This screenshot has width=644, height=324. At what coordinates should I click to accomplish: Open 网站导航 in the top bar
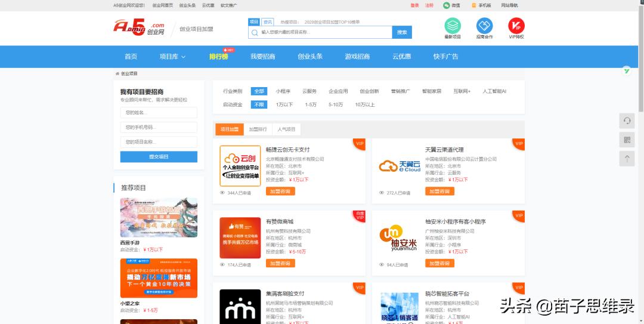tap(510, 5)
